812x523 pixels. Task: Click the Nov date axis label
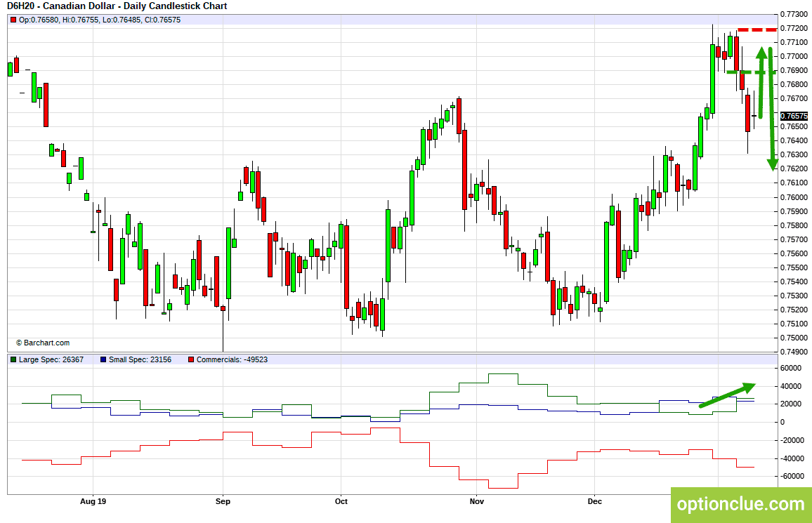point(477,501)
